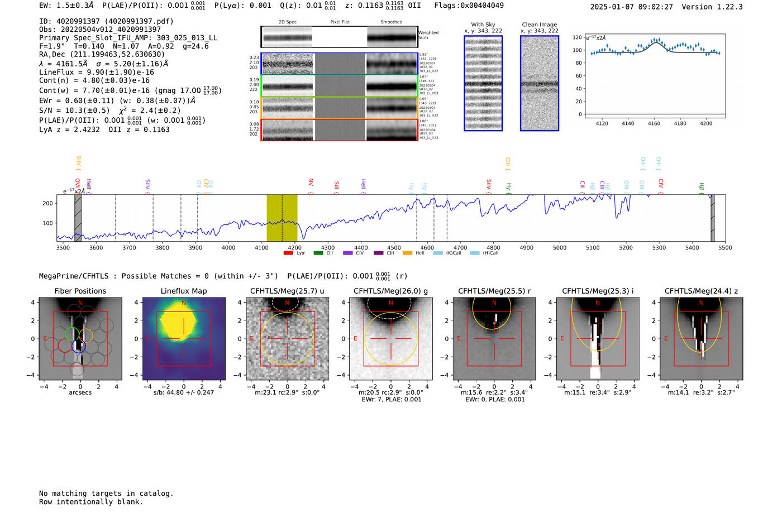782x532 pixels.
Task: Click the orange HeII legend swatch
Action: [x=408, y=253]
